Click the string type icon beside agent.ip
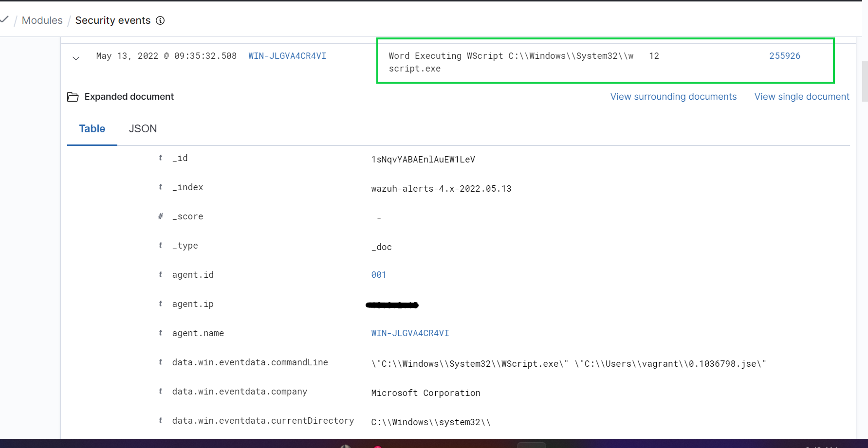The height and width of the screenshot is (448, 868). pyautogui.click(x=160, y=304)
